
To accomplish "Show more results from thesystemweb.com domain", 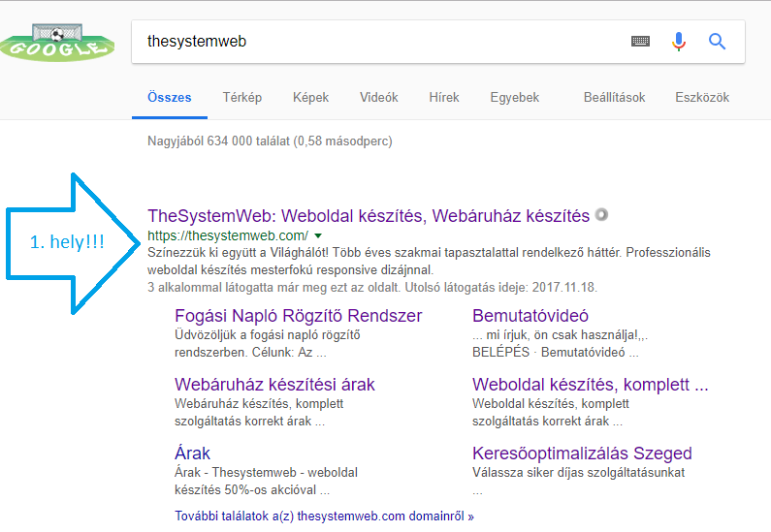I will tap(324, 516).
